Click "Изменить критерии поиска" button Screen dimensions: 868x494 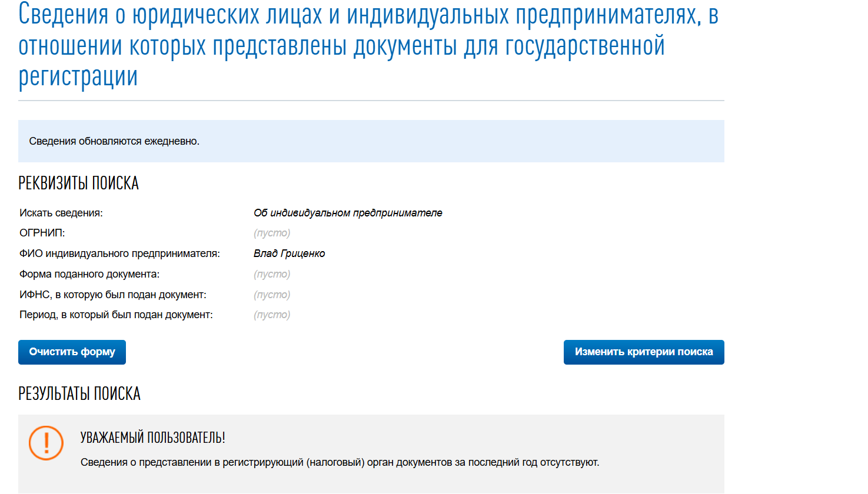tap(644, 352)
